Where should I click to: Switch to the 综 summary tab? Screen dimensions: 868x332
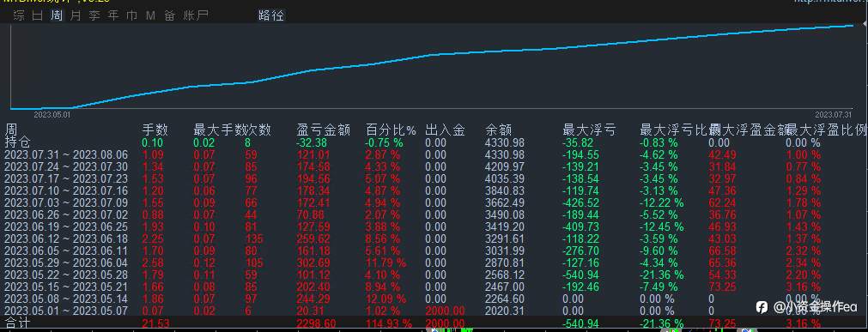point(19,15)
